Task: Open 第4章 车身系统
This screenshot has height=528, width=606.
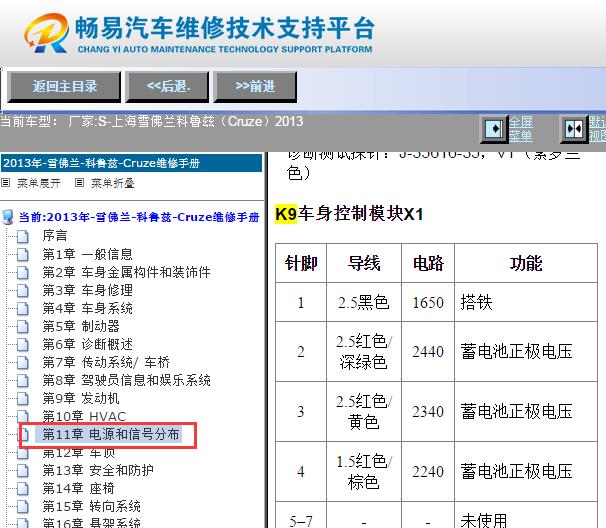Action: point(88,308)
